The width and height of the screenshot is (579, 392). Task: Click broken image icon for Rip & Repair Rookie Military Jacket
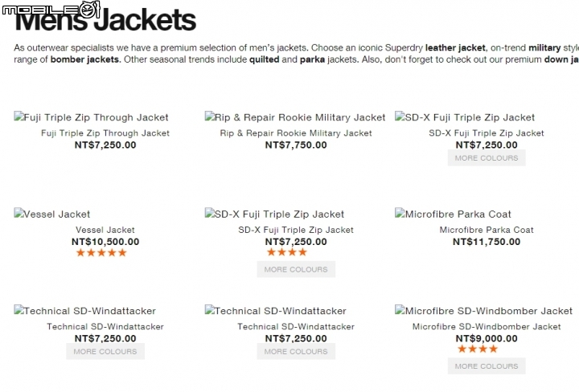[x=209, y=116]
